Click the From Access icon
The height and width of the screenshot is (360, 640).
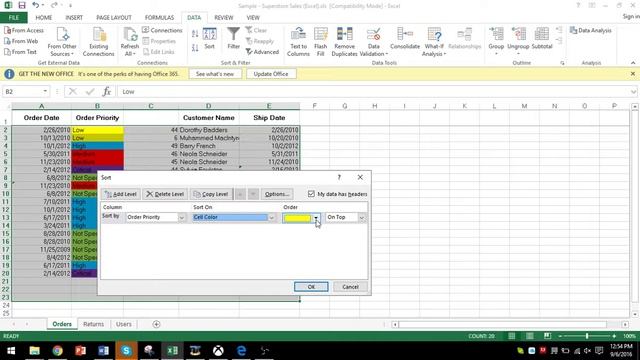[x=7, y=30]
